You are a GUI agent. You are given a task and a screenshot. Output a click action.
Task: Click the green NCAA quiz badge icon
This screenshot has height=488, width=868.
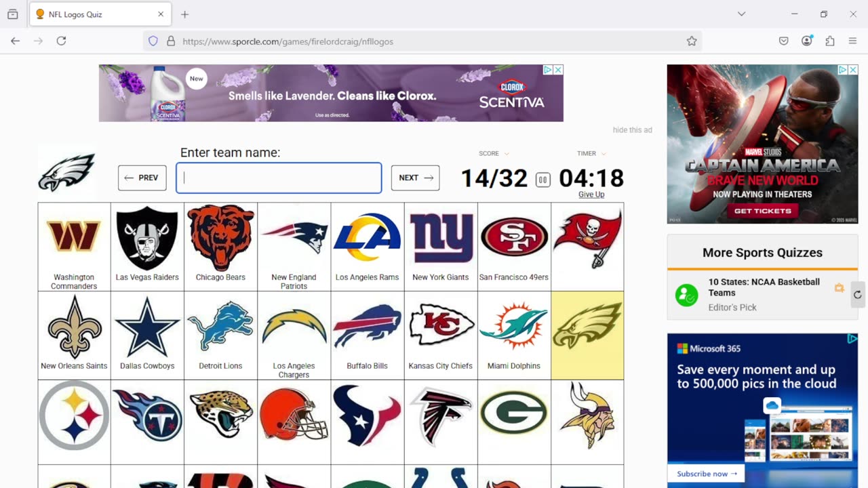(x=686, y=296)
